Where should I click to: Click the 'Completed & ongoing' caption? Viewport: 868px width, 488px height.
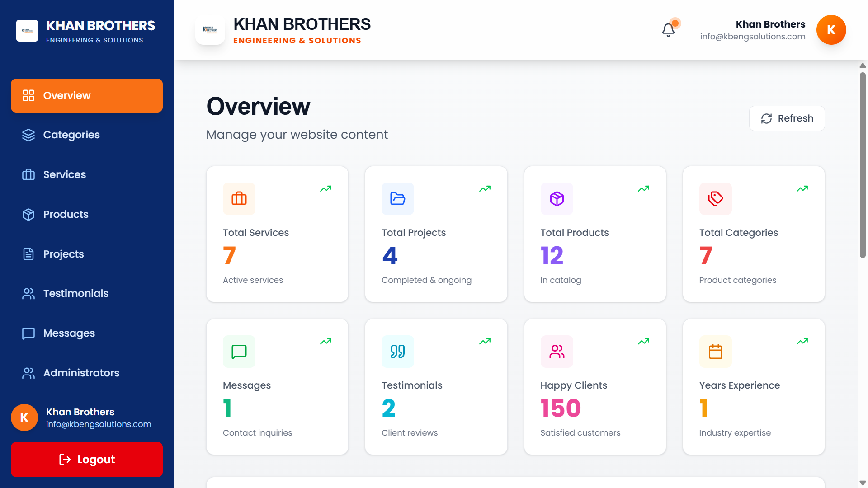coord(426,280)
